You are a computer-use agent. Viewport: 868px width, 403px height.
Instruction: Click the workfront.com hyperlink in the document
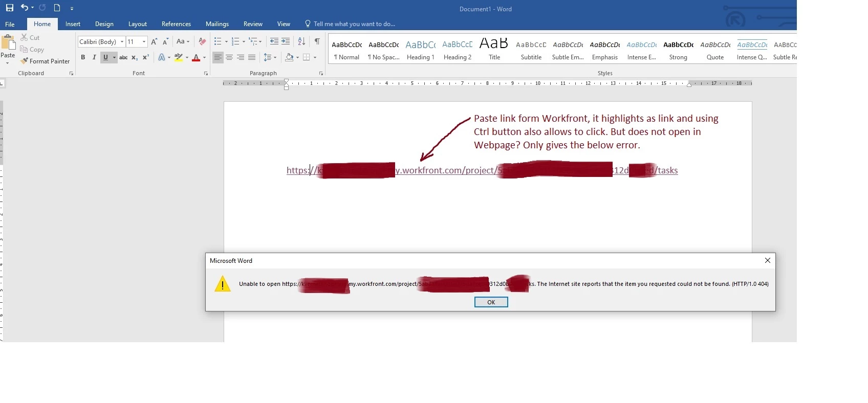tap(482, 170)
